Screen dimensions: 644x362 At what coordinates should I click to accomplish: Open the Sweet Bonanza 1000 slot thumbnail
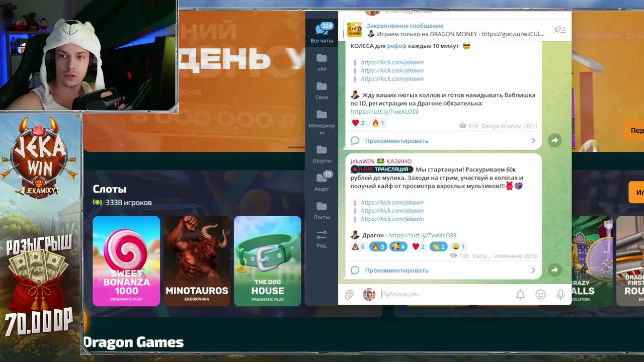tap(126, 261)
